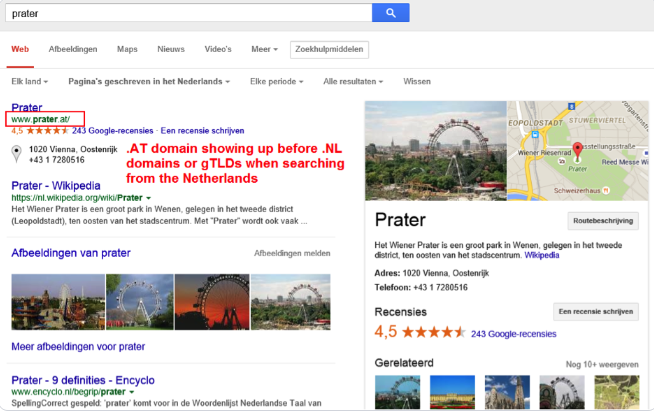Viewport: 654px width, 414px height.
Task: Open fifth Gerelateerd thumbnail showing a map
Action: point(617,392)
